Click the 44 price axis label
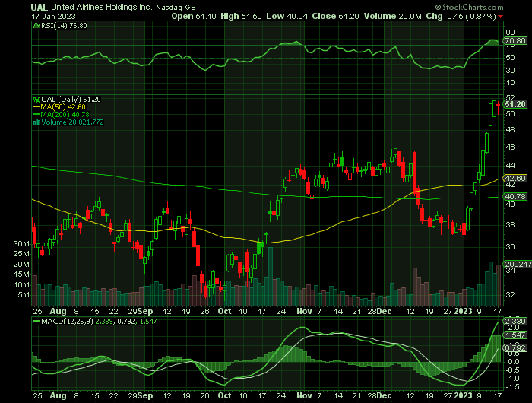Screen dimensions: 532x403 click(510, 166)
